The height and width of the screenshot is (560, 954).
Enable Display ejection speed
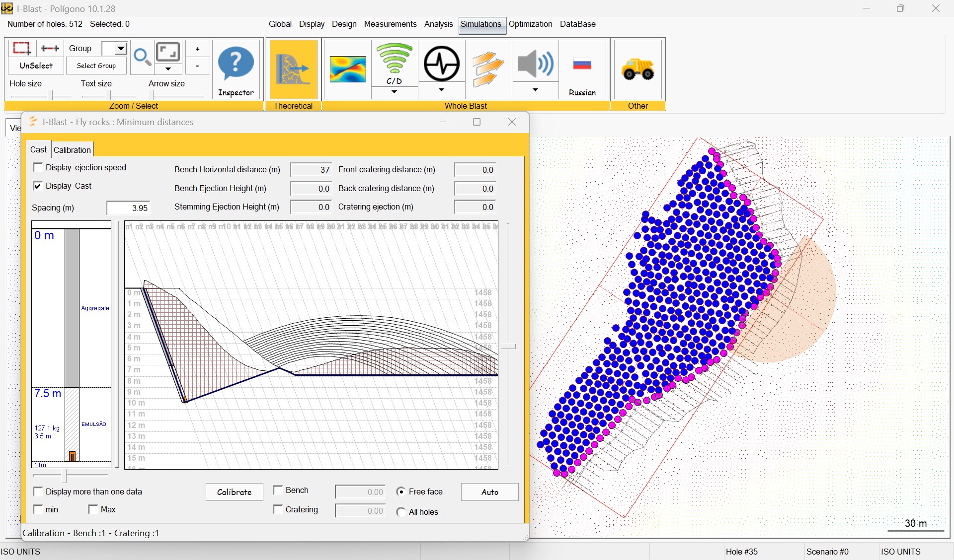pos(38,167)
